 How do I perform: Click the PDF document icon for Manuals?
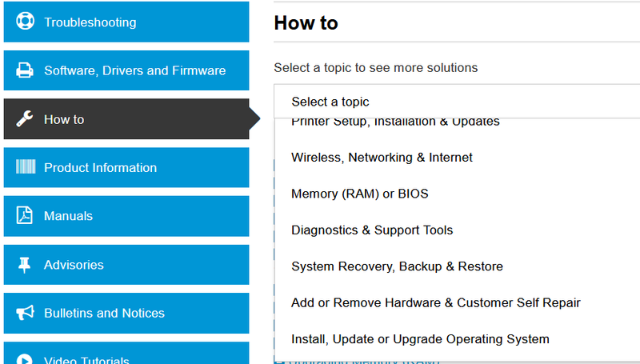coord(25,216)
